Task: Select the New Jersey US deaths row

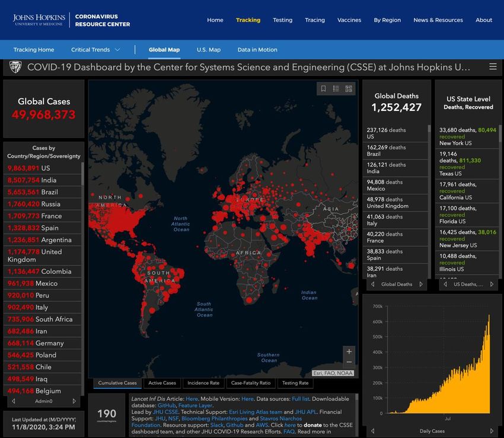Action: tap(467, 239)
